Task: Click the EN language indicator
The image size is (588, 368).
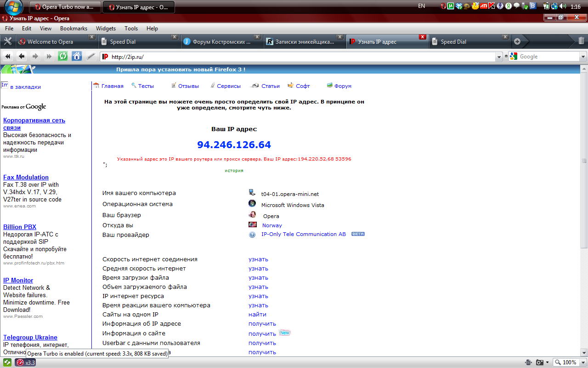Action: (422, 6)
